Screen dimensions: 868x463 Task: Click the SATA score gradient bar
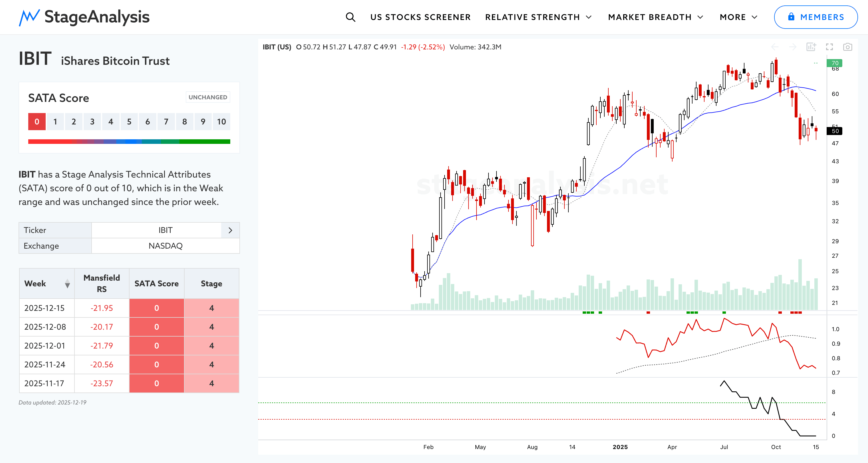(x=129, y=142)
